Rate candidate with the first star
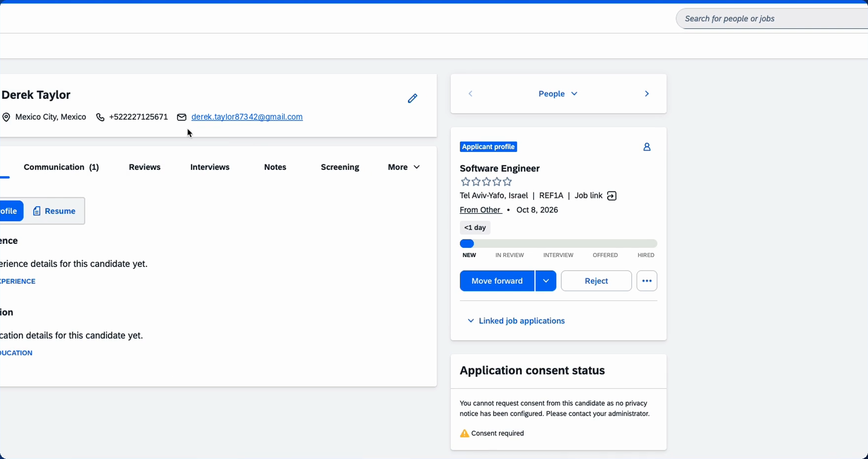The height and width of the screenshot is (459, 868). coord(465,182)
